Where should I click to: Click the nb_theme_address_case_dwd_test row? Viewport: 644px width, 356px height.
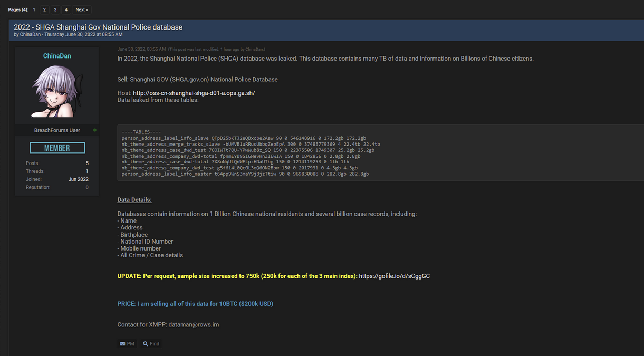[248, 150]
